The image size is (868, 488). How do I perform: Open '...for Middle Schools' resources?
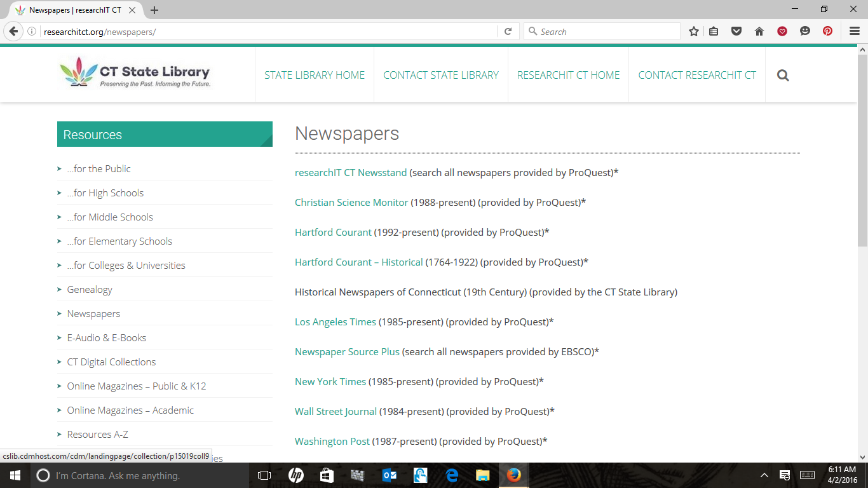click(x=110, y=217)
